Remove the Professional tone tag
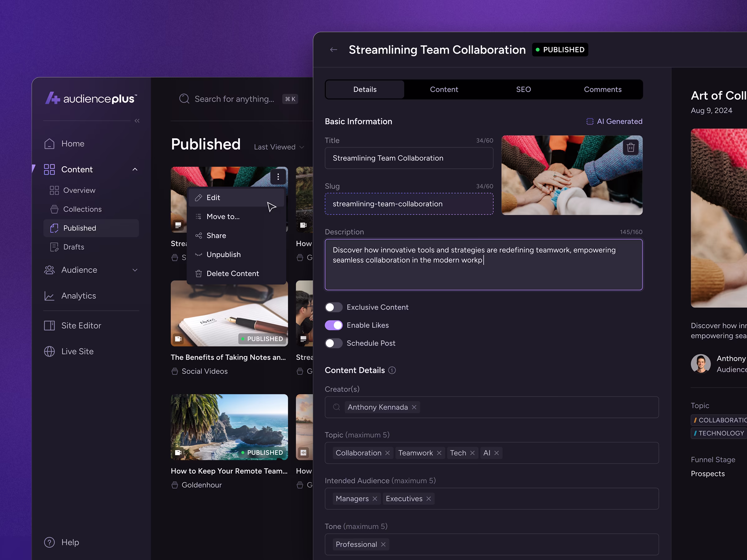The width and height of the screenshot is (747, 560). (383, 544)
